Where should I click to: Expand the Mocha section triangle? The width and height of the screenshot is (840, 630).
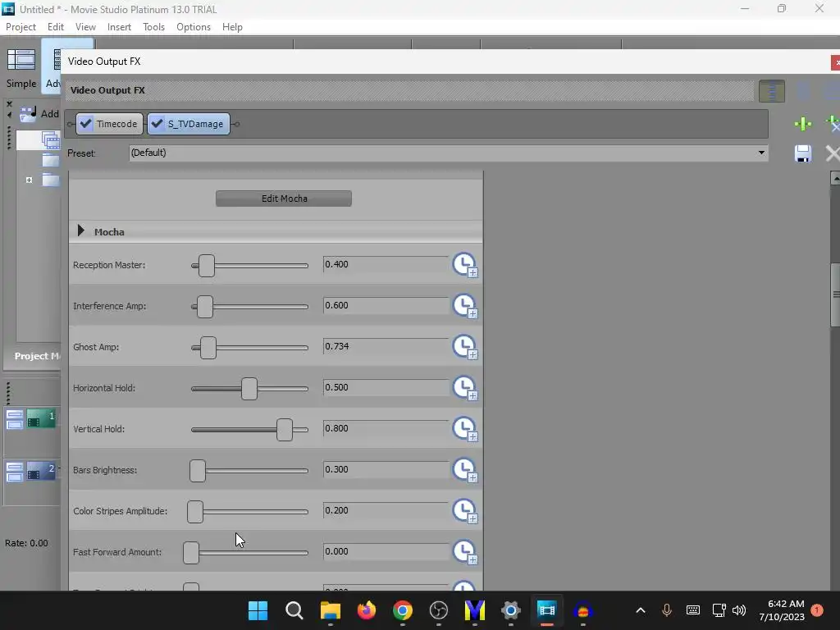click(x=81, y=231)
